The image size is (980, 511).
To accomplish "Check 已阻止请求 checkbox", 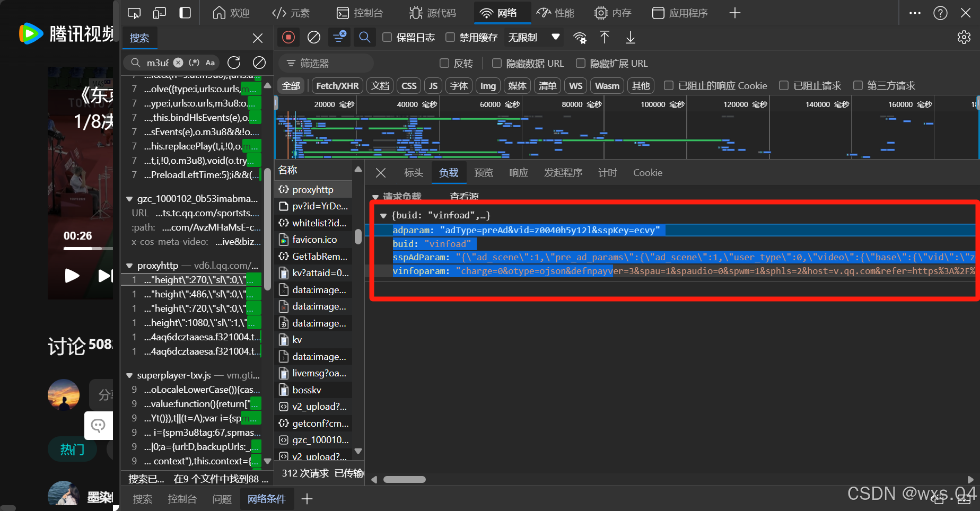I will pos(784,85).
